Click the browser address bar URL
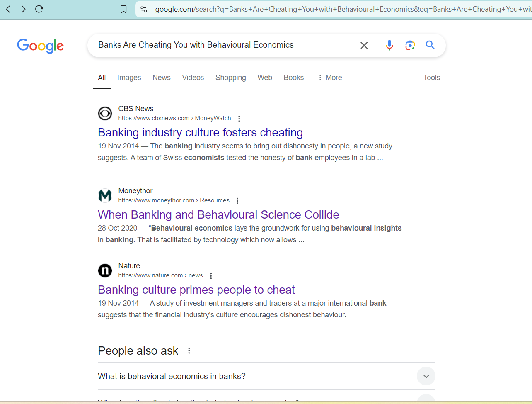This screenshot has width=532, height=404. click(343, 9)
